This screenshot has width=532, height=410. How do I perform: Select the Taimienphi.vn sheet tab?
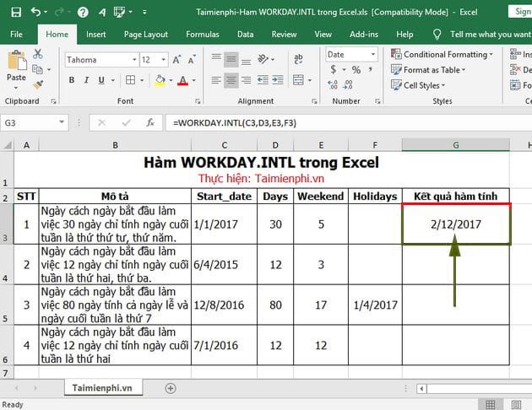(x=102, y=387)
